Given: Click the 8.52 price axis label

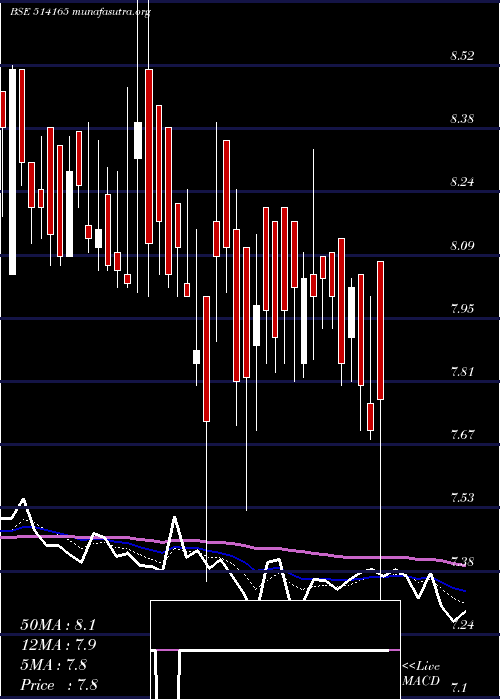Looking at the screenshot, I should click(x=462, y=56).
